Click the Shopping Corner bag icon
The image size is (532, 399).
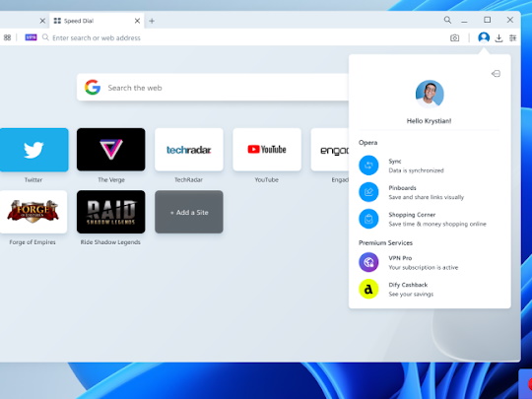pyautogui.click(x=368, y=219)
